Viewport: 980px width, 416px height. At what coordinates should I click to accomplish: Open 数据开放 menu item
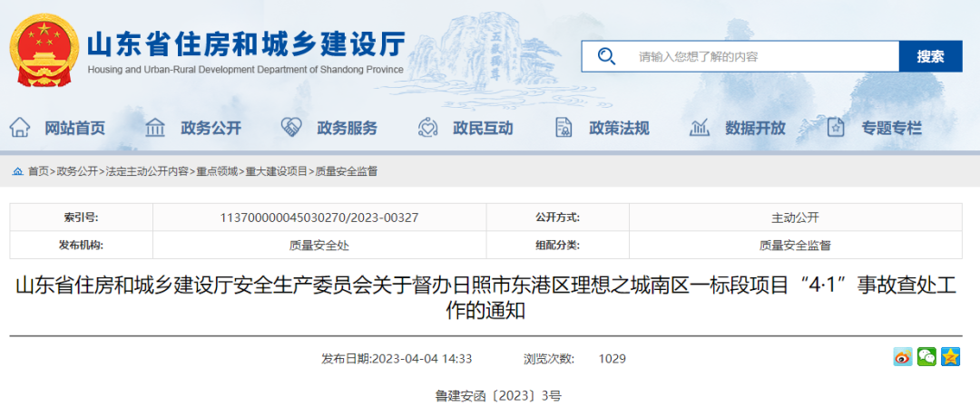755,128
